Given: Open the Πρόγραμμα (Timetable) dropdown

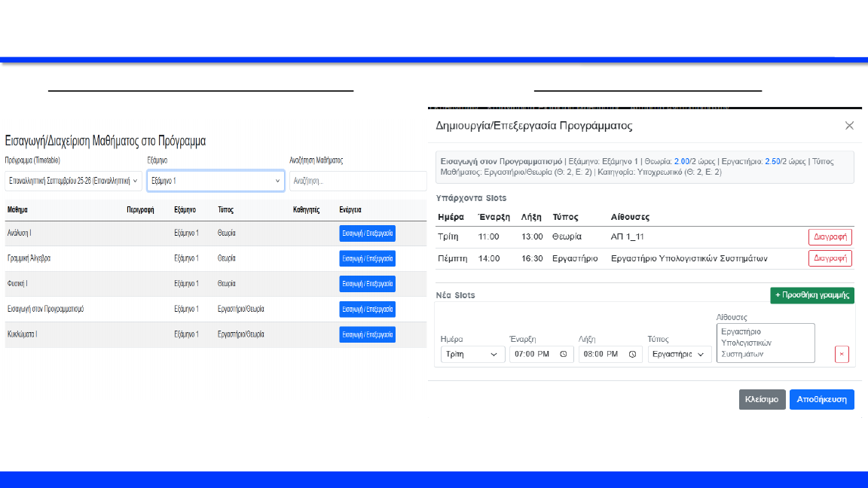Looking at the screenshot, I should point(73,181).
